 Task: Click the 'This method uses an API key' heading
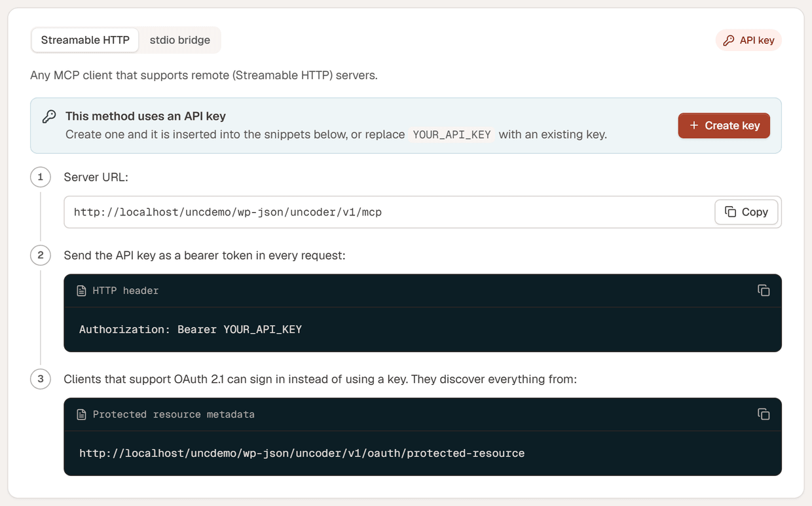(145, 116)
